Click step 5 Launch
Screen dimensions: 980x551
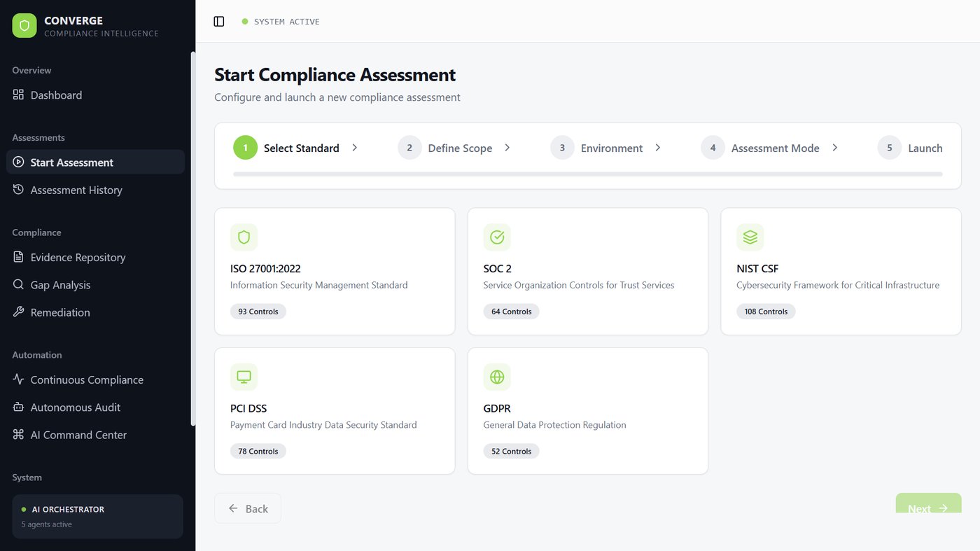tap(910, 148)
